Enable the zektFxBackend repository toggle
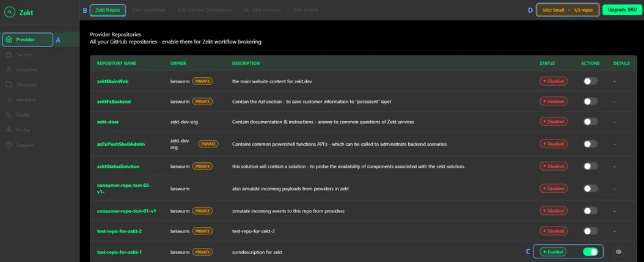The width and height of the screenshot is (644, 262). point(591,101)
